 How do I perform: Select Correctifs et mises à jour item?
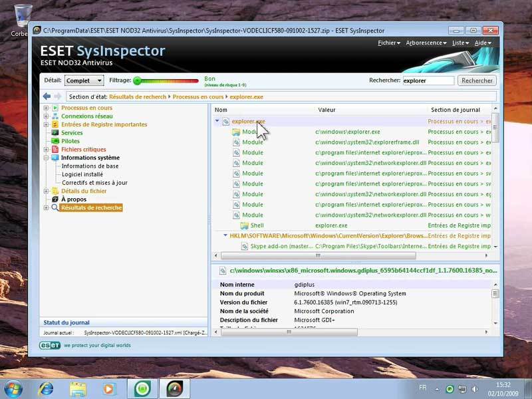click(94, 182)
